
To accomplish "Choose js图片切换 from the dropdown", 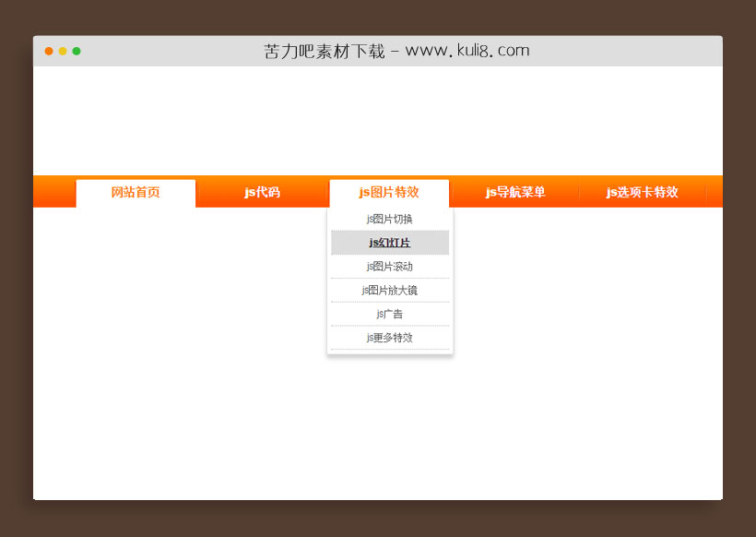I will (x=389, y=219).
